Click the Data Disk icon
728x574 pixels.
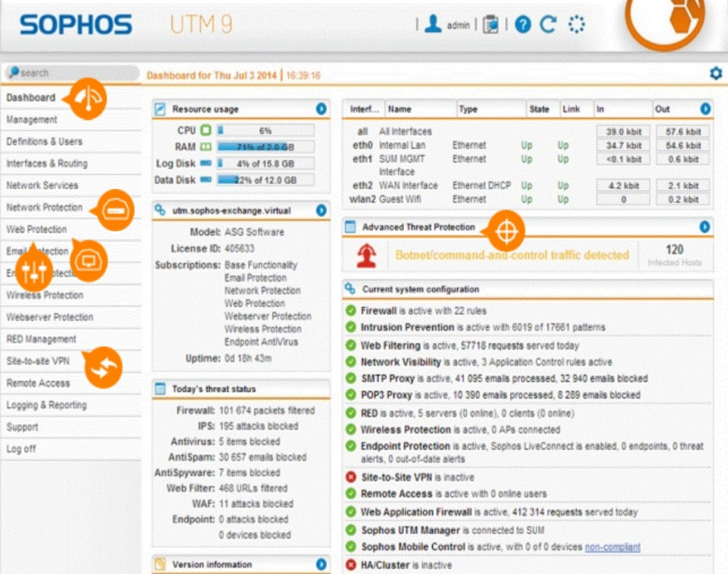click(206, 180)
